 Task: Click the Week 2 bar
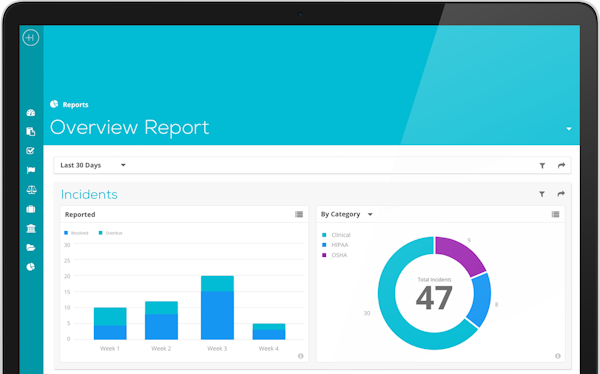(x=161, y=320)
